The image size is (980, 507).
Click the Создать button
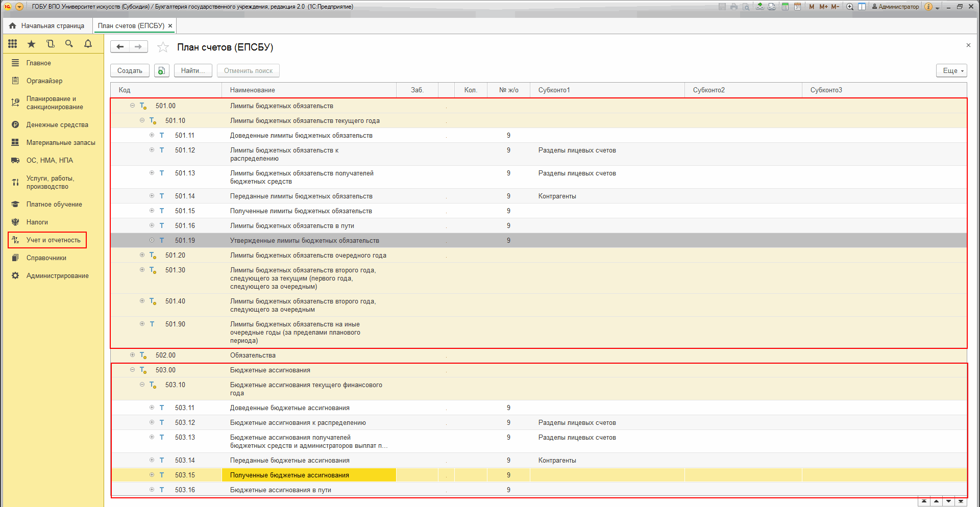[x=130, y=70]
